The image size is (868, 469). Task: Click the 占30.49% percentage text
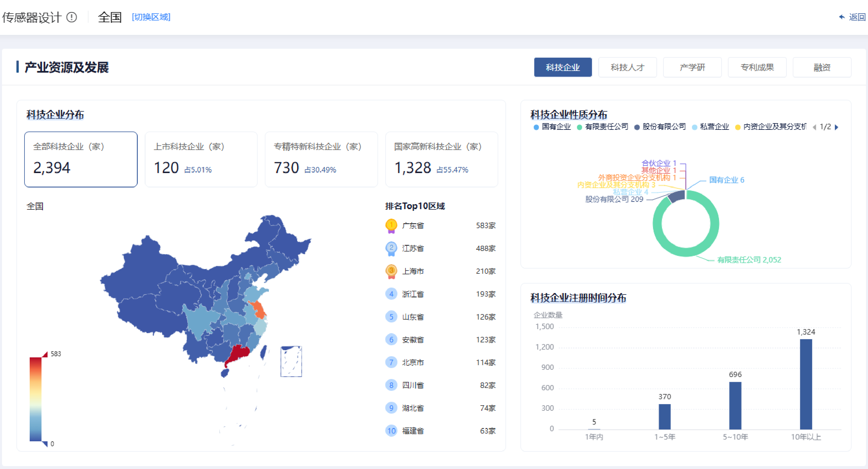(x=320, y=170)
